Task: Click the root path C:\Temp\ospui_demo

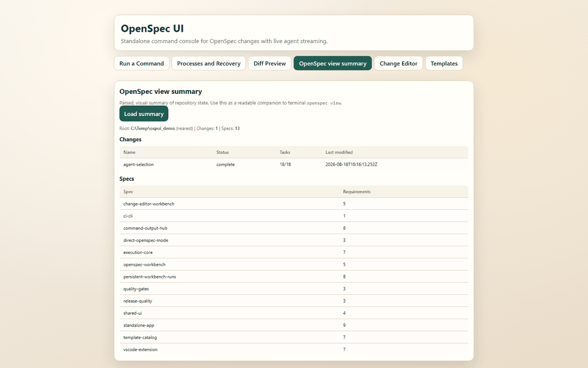Action: (x=153, y=128)
